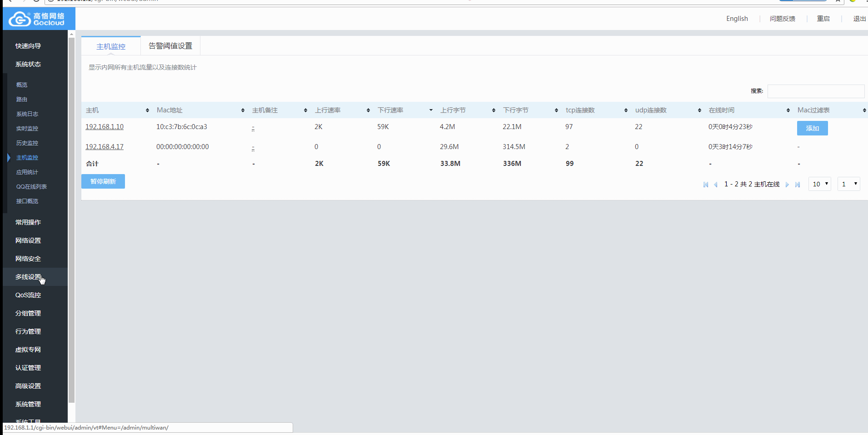868x435 pixels.
Task: Expand 网络设置 sidebar section
Action: (28, 240)
